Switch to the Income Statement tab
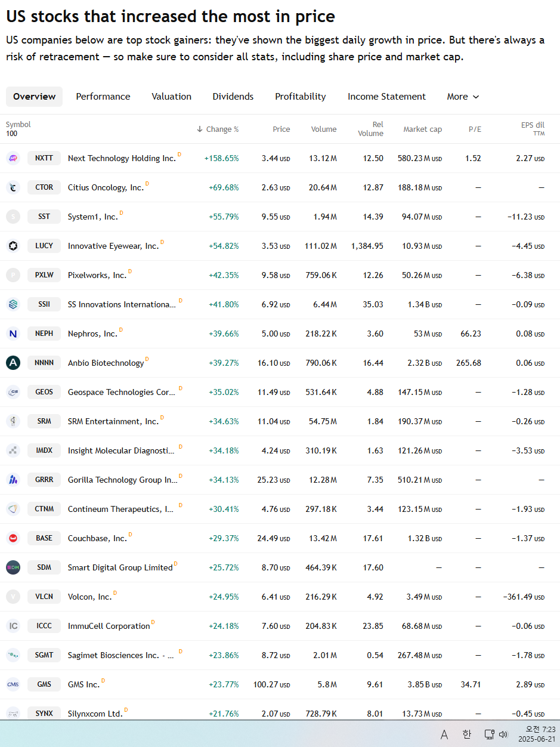Viewport: 560px width, 747px height. coord(386,97)
